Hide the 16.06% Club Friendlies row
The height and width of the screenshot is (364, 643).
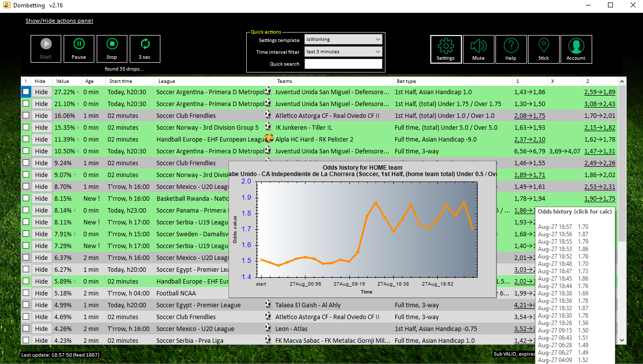[41, 115]
